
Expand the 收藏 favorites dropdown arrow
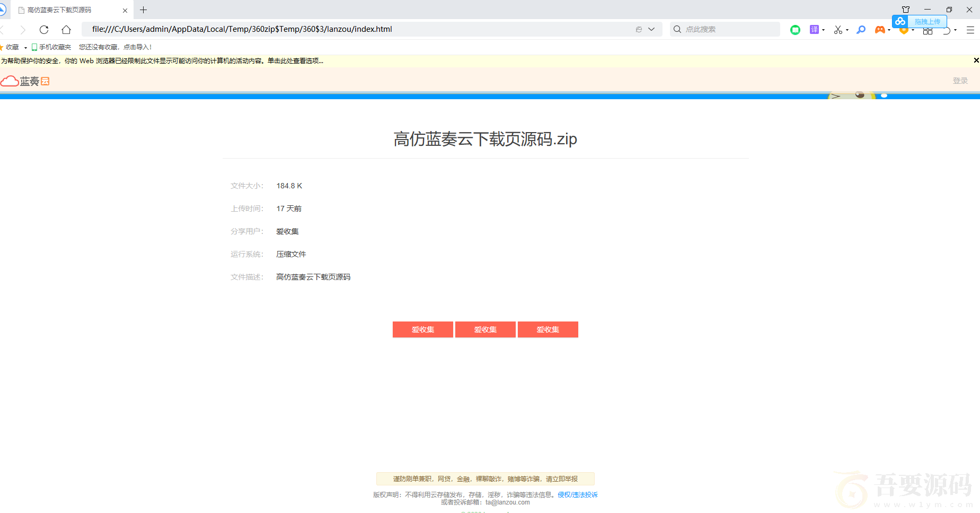pos(25,48)
